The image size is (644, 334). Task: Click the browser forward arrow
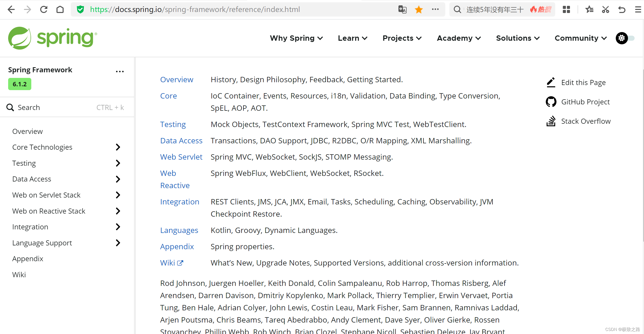27,10
